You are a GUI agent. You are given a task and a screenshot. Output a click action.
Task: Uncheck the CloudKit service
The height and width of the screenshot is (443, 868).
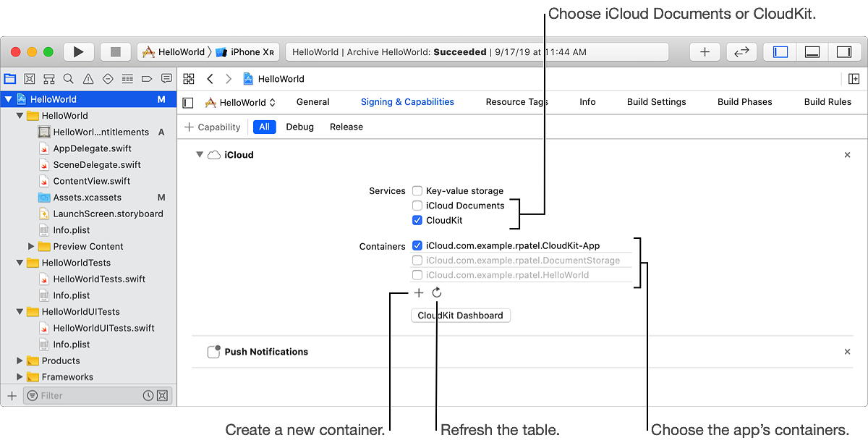417,220
